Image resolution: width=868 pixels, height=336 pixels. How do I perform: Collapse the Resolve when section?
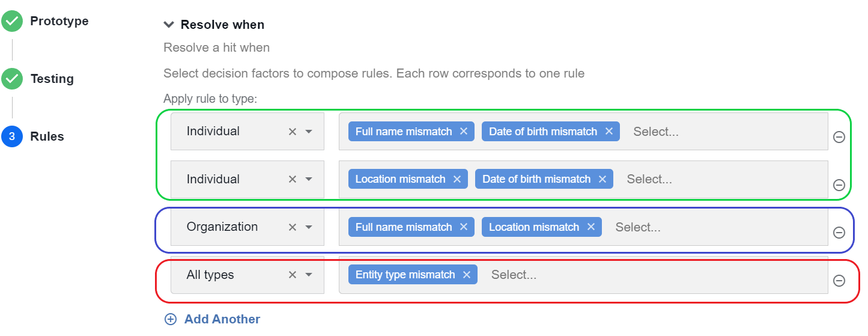[168, 25]
